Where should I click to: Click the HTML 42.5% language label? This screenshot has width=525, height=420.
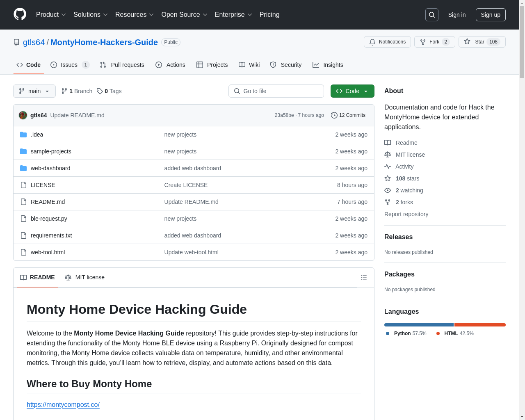pyautogui.click(x=455, y=333)
